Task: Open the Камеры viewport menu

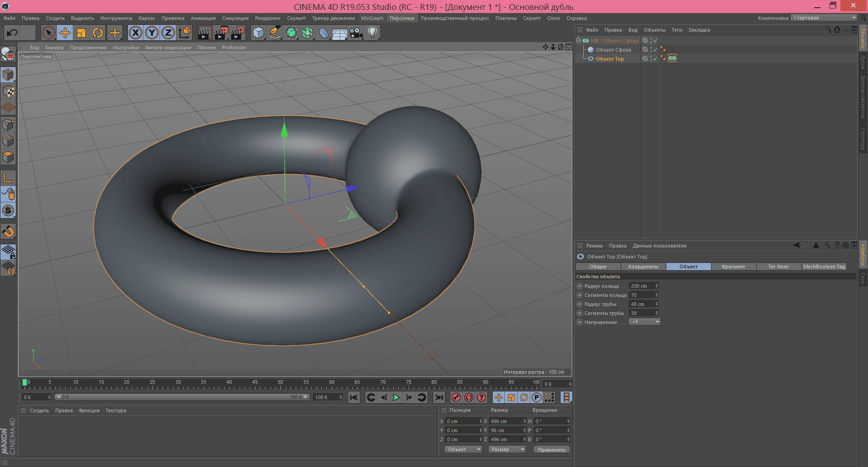Action: coord(54,48)
